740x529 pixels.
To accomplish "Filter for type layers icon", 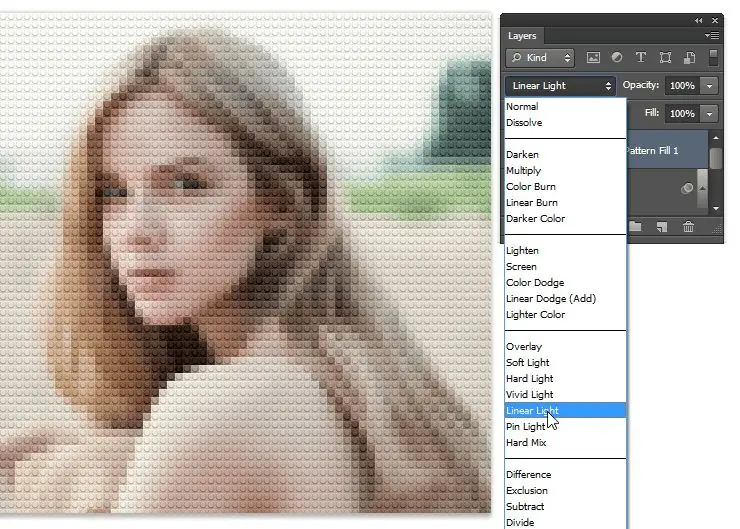I will pyautogui.click(x=640, y=57).
